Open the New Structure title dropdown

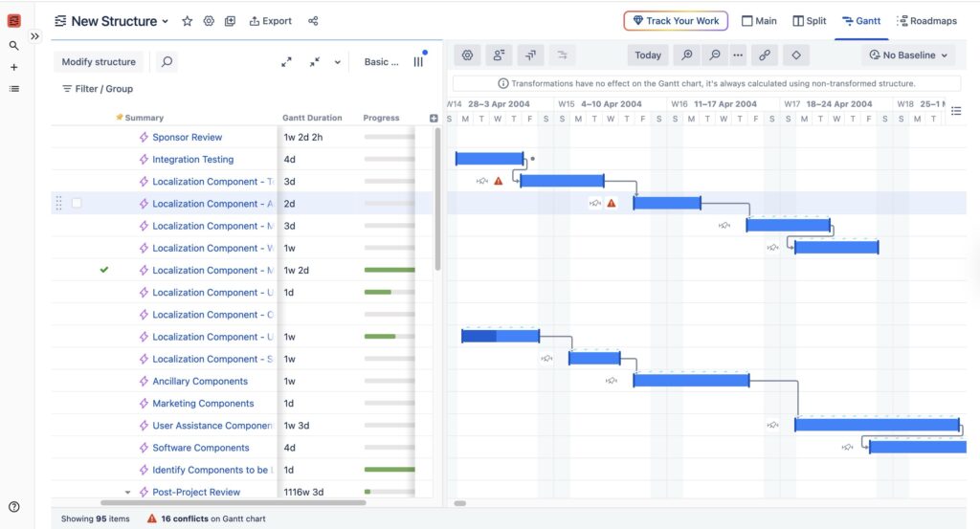[165, 21]
